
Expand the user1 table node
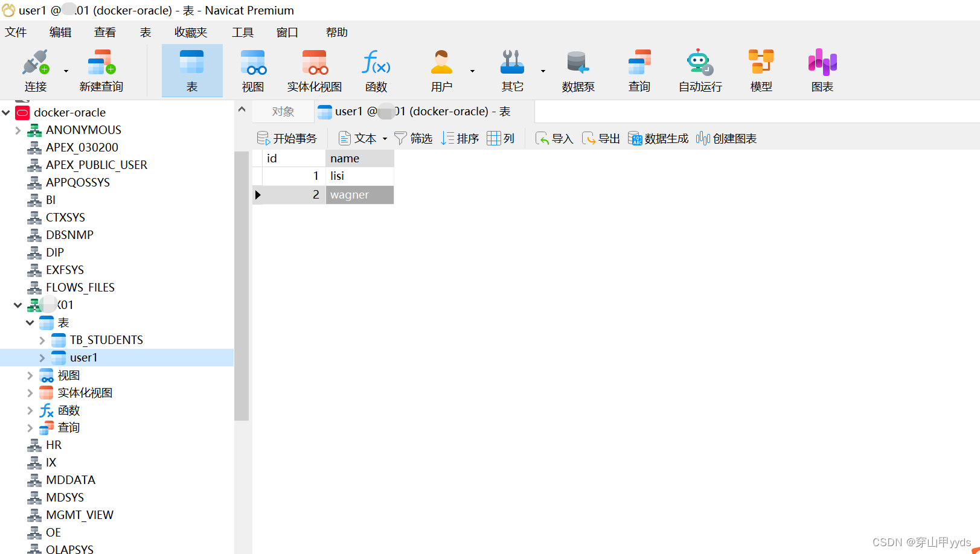coord(42,358)
